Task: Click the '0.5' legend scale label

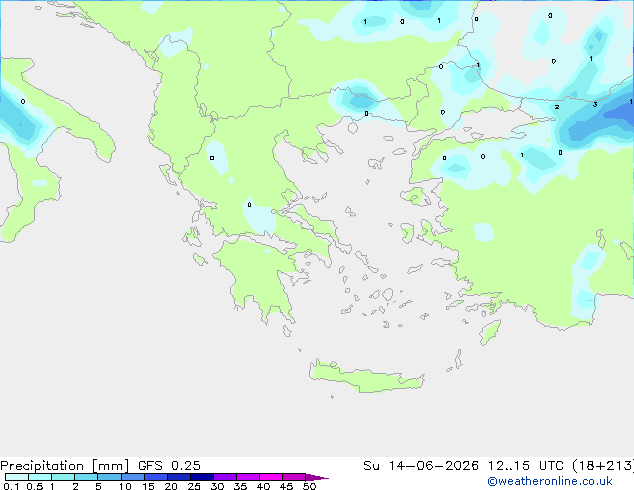Action: 34,486
